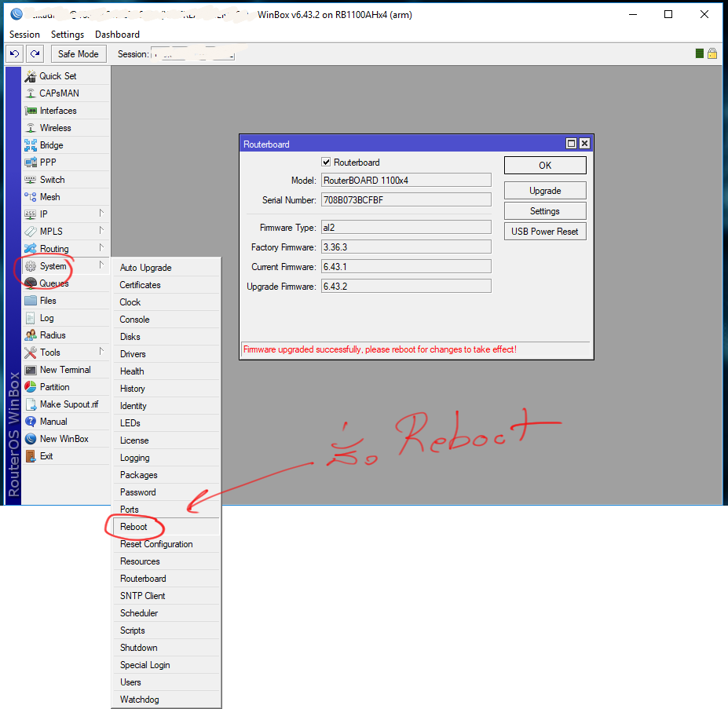Click the green CPU load indicator
The width and height of the screenshot is (728, 709).
tap(700, 53)
